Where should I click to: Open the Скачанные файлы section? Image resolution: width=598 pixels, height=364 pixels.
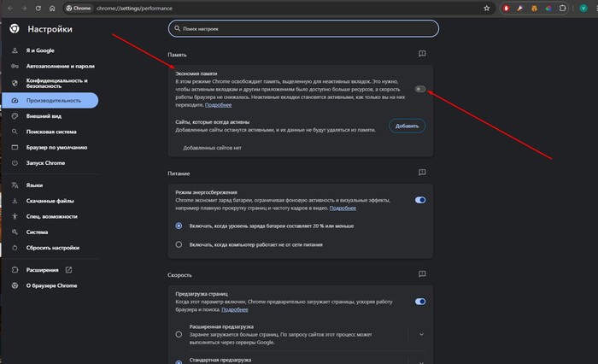[50, 201]
